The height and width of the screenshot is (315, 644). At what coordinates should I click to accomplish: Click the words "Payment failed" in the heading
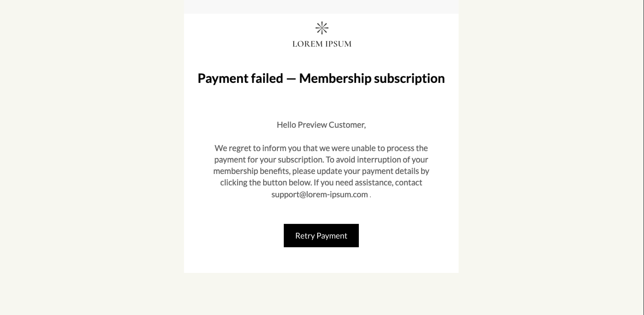(x=240, y=78)
